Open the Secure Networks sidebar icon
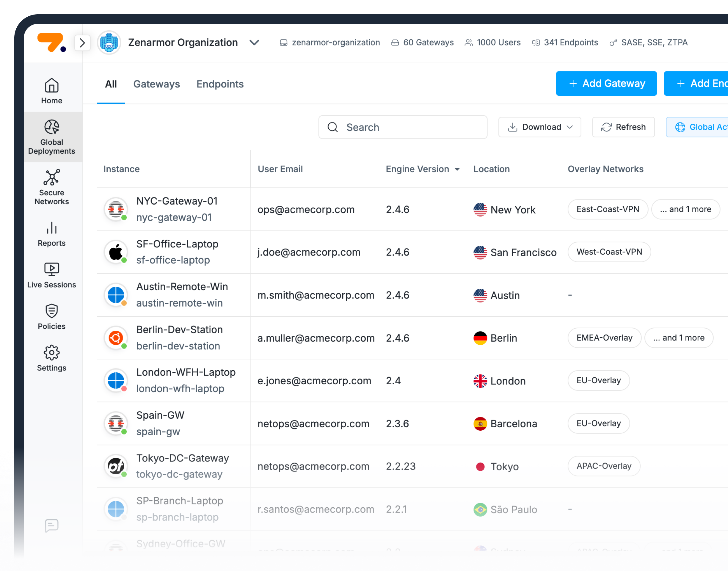Viewport: 728px width, 571px height. [51, 177]
